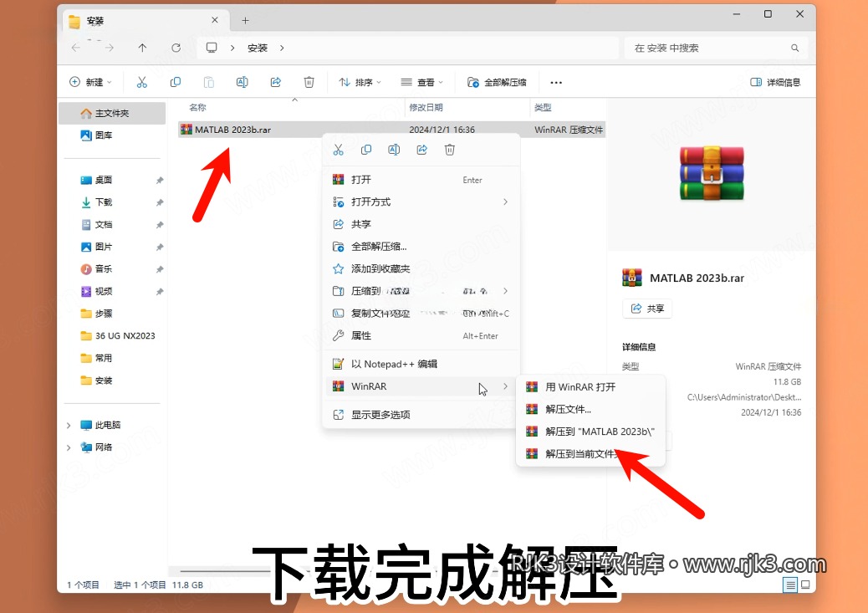Select 添加到收藏夹 menu entry
This screenshot has height=613, width=868.
pos(421,268)
